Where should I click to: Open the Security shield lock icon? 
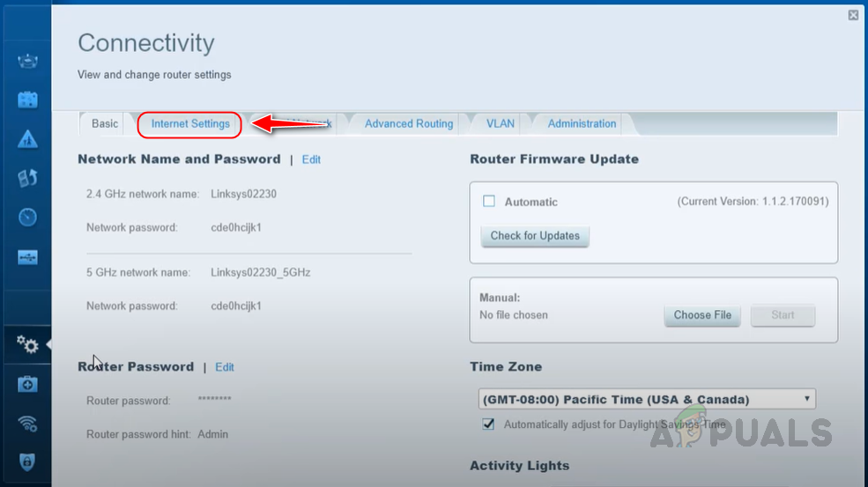point(27,463)
